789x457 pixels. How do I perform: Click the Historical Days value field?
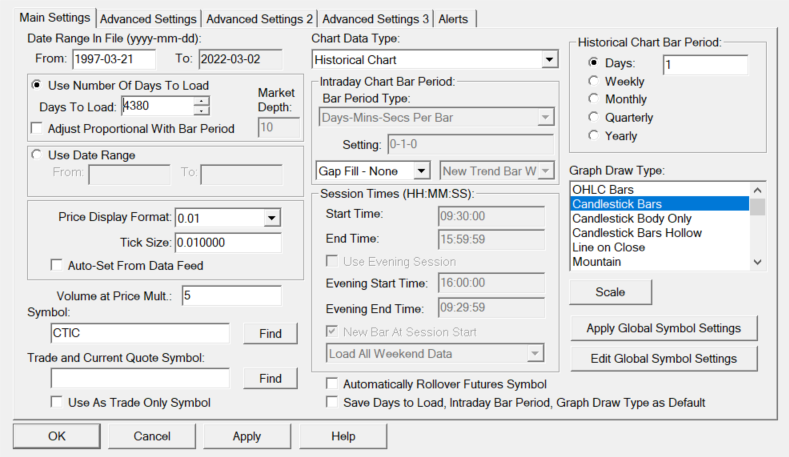(x=705, y=64)
